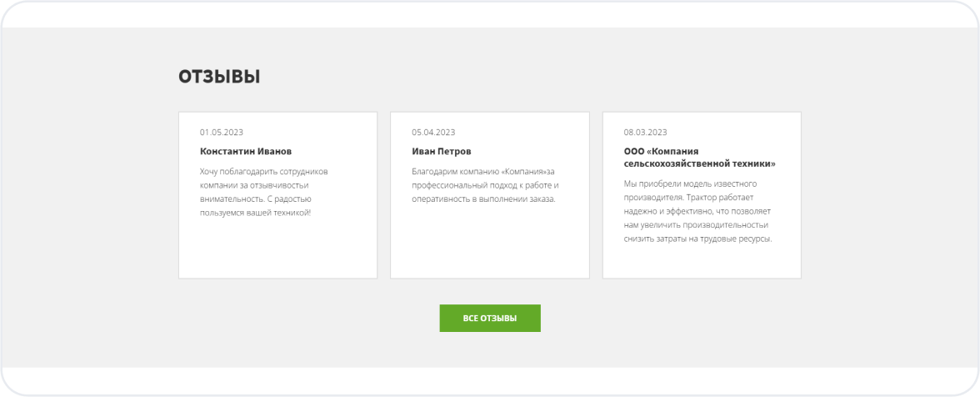Image resolution: width=980 pixels, height=397 pixels.
Task: Click the line "снизить затраты на трудовые ресурсы."
Action: pos(697,239)
